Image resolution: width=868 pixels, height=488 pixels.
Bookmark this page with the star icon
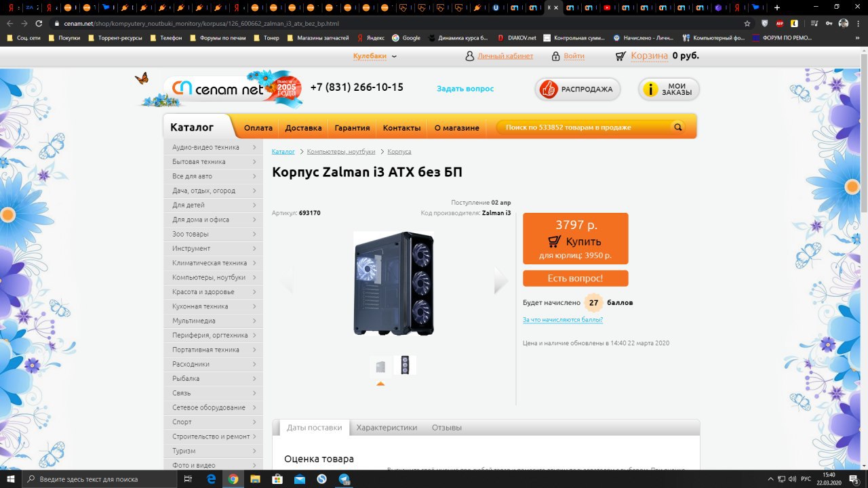[747, 23]
